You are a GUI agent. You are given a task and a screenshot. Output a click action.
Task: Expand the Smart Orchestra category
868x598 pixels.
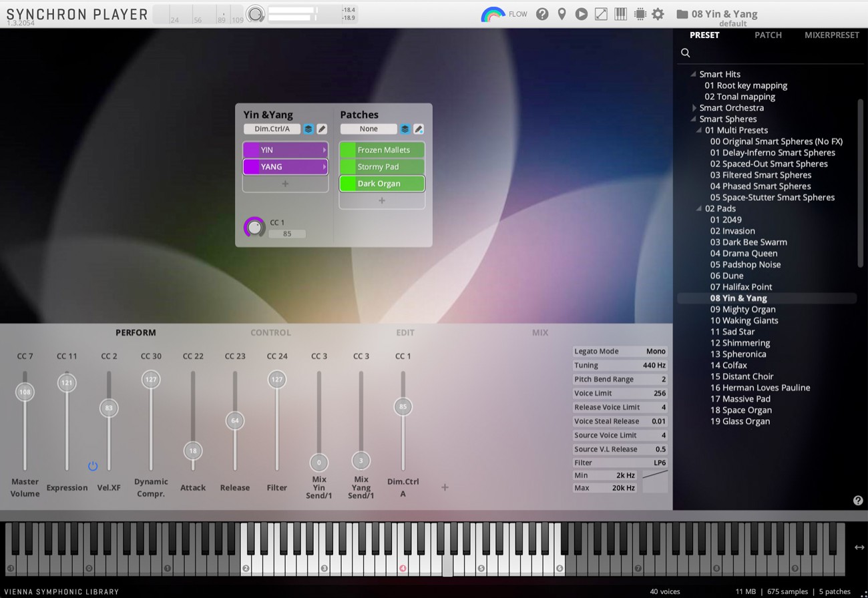[x=694, y=107]
